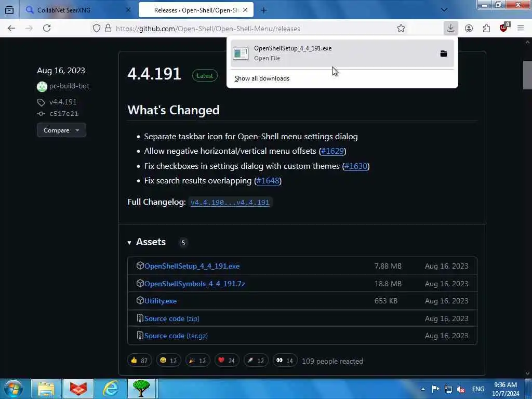Screen dimensions: 532x399
Task: Open the network tray icon
Action: click(x=448, y=389)
